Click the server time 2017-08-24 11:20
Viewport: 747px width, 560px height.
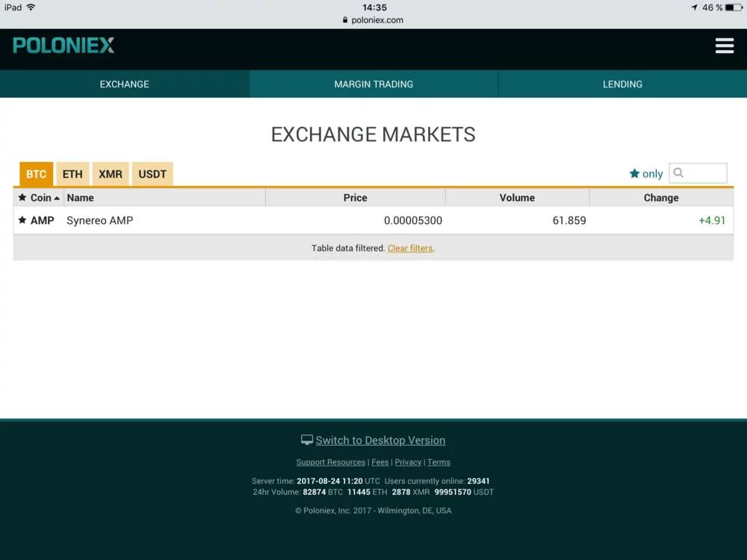[x=329, y=481]
